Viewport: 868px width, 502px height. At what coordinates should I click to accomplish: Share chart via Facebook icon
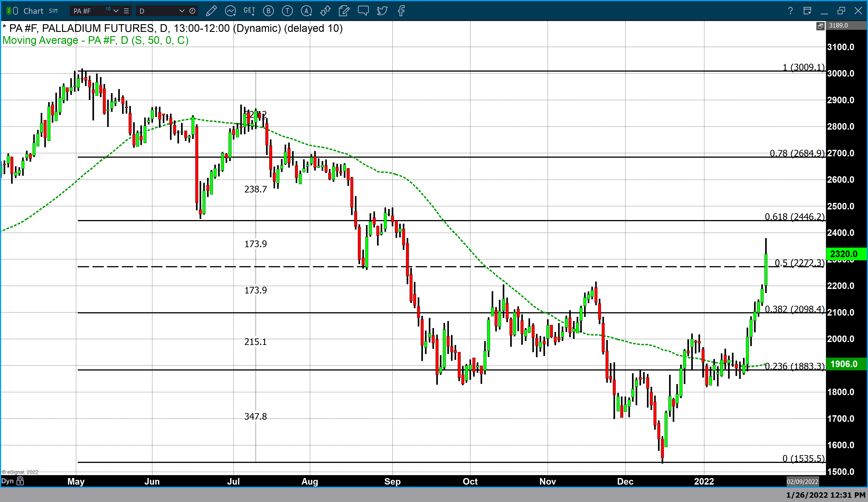(x=401, y=11)
